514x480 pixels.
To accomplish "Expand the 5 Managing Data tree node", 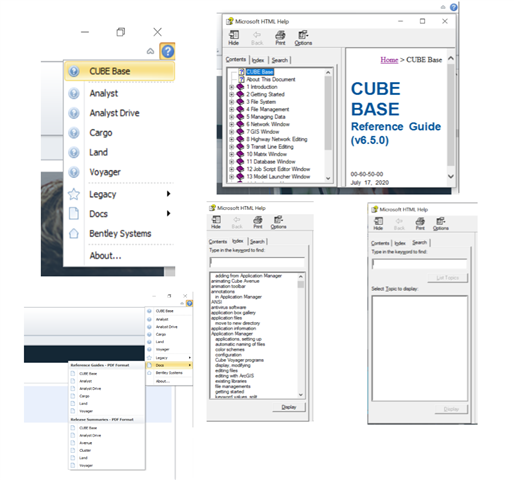I will [232, 117].
